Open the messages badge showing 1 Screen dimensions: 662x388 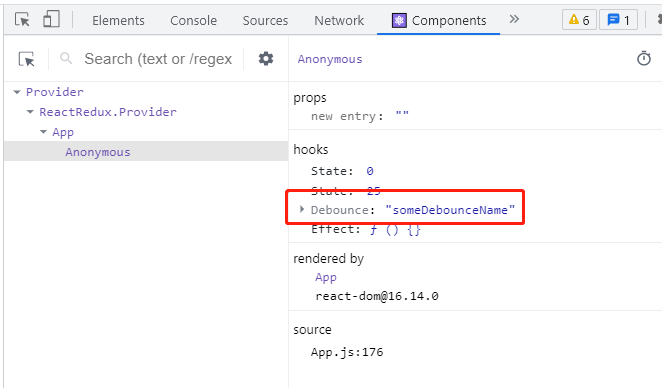[619, 20]
